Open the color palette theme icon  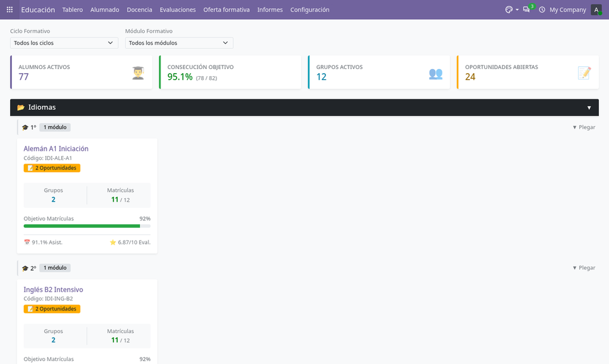[508, 10]
